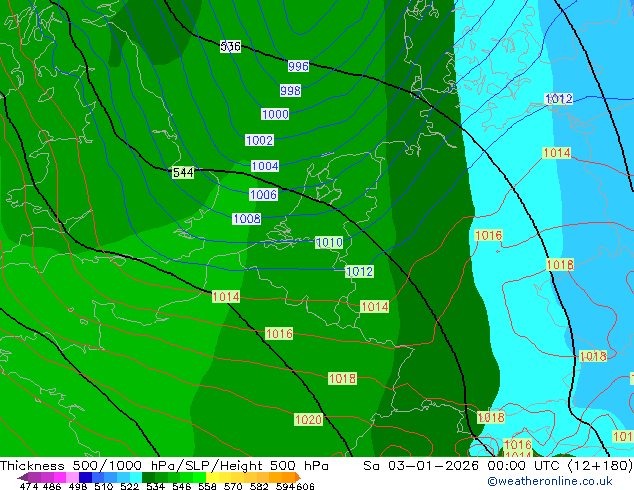
Task: Click the blue 1002 isobar label
Action: (x=260, y=140)
